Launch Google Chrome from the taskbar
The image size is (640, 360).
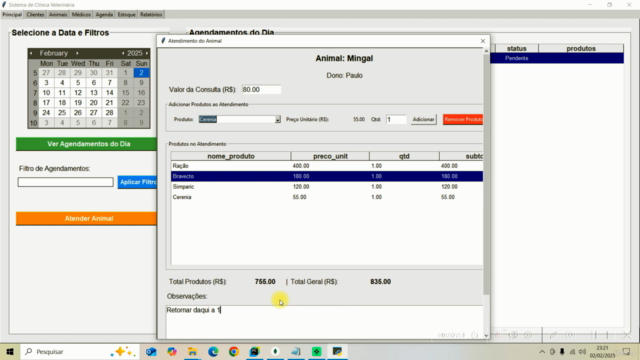click(234, 351)
